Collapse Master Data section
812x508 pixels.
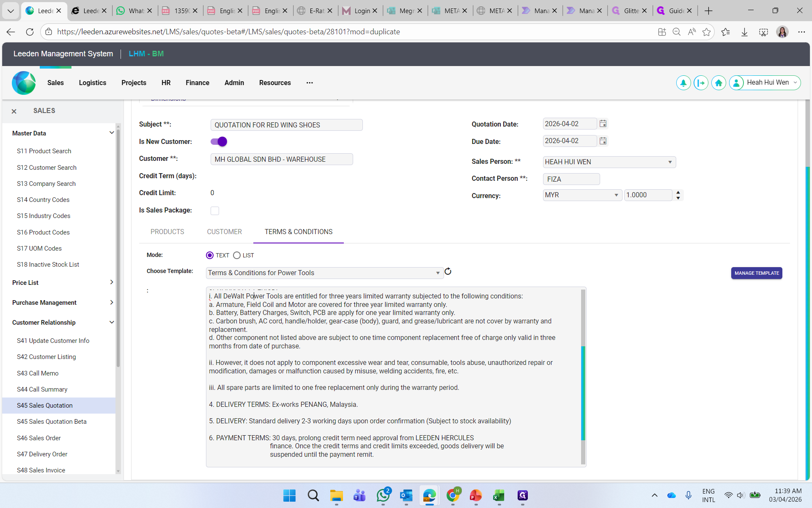pos(112,133)
